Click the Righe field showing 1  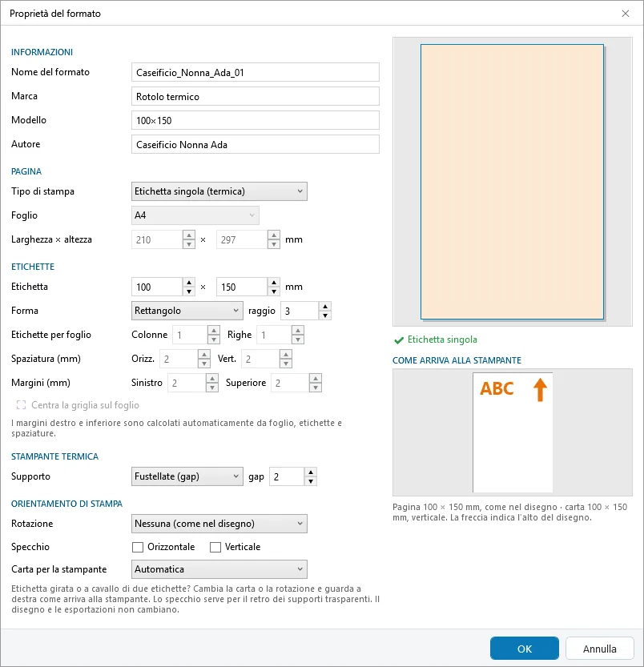coord(274,336)
